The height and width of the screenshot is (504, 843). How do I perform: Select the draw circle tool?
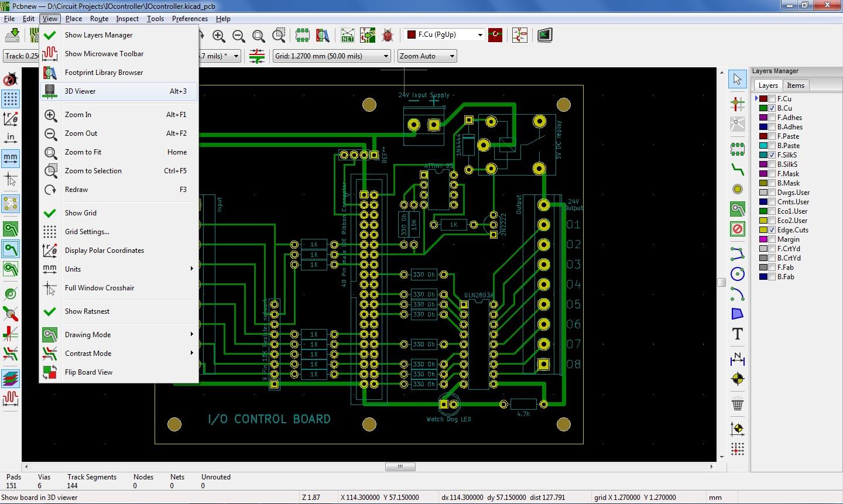coord(738,274)
